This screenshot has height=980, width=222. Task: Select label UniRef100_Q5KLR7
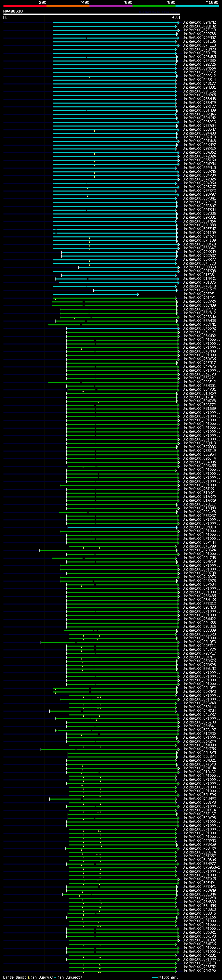click(199, 332)
